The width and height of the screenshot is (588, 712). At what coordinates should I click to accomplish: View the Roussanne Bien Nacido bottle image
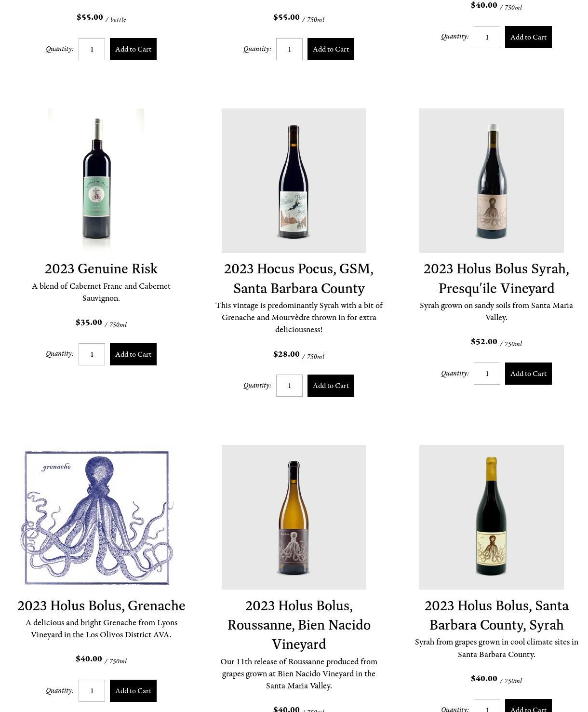[x=294, y=517]
